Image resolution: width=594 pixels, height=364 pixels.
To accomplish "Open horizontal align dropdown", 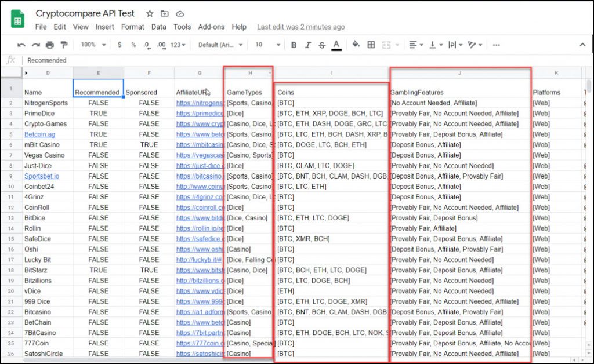I will 416,45.
